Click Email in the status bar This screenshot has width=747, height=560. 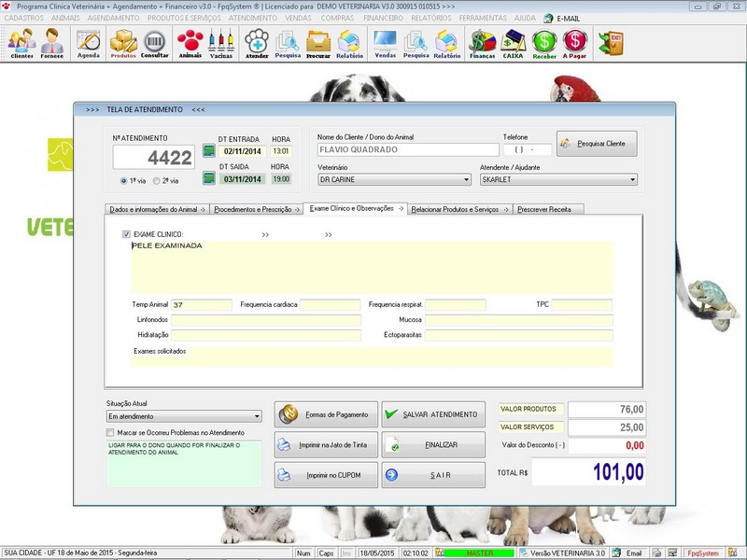[628, 553]
